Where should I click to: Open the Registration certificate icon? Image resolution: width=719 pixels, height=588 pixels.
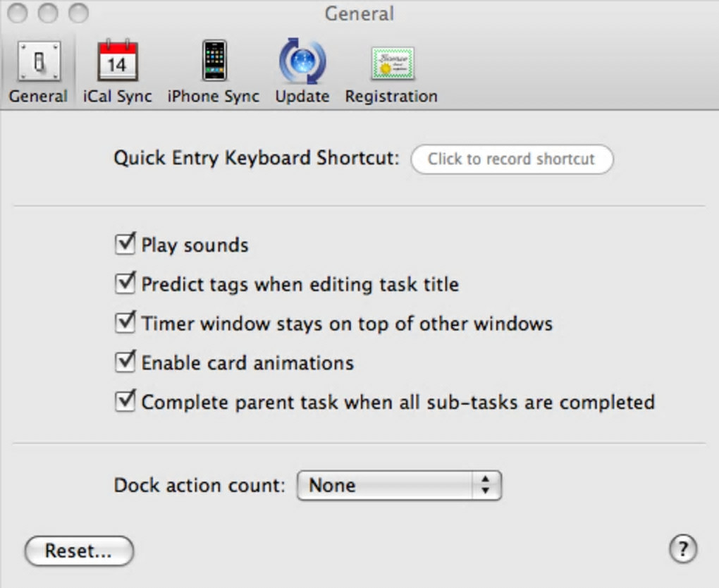click(x=391, y=63)
